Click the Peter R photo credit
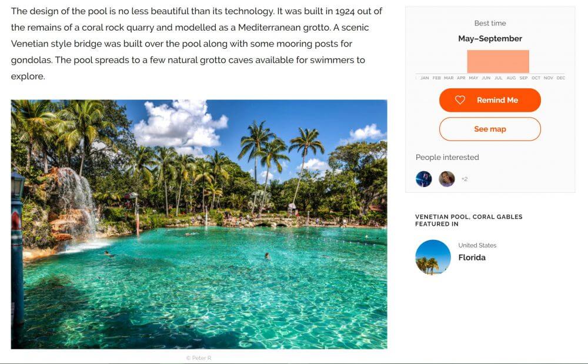The image size is (588, 364). [x=199, y=358]
